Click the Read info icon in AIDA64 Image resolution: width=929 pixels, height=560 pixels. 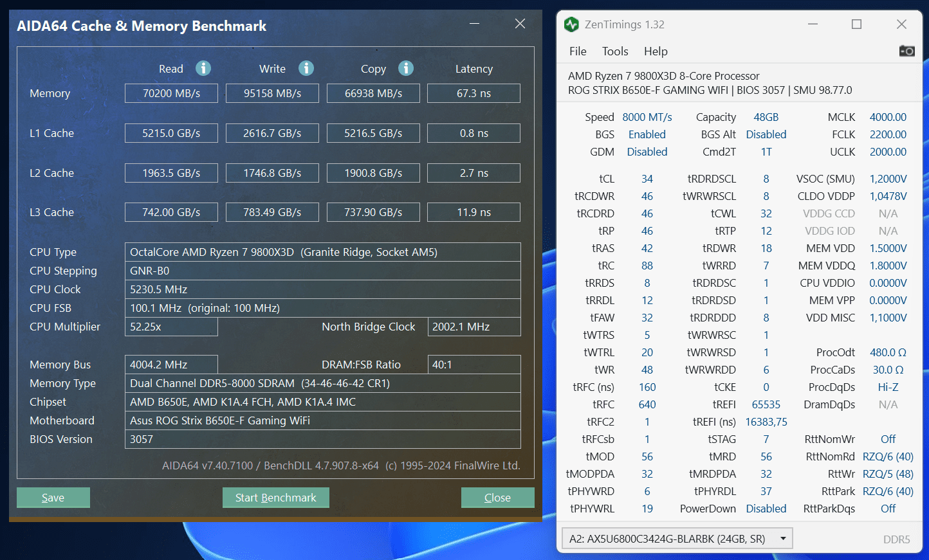point(203,68)
